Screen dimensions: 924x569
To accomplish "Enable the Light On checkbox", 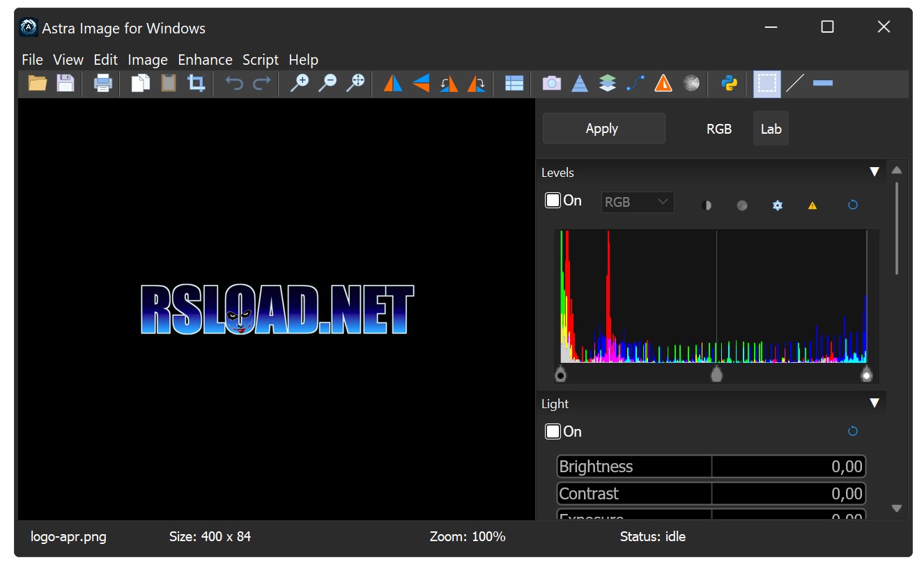I will (x=553, y=432).
